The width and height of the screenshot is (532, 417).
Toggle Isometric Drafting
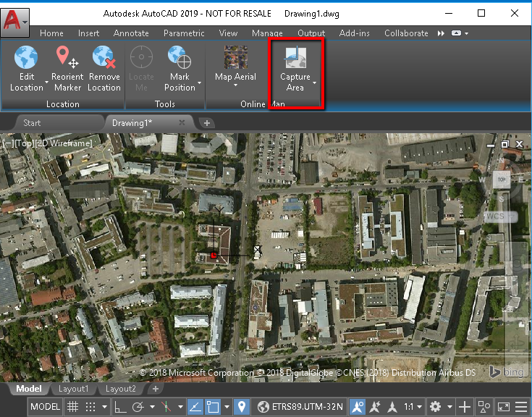[166, 406]
